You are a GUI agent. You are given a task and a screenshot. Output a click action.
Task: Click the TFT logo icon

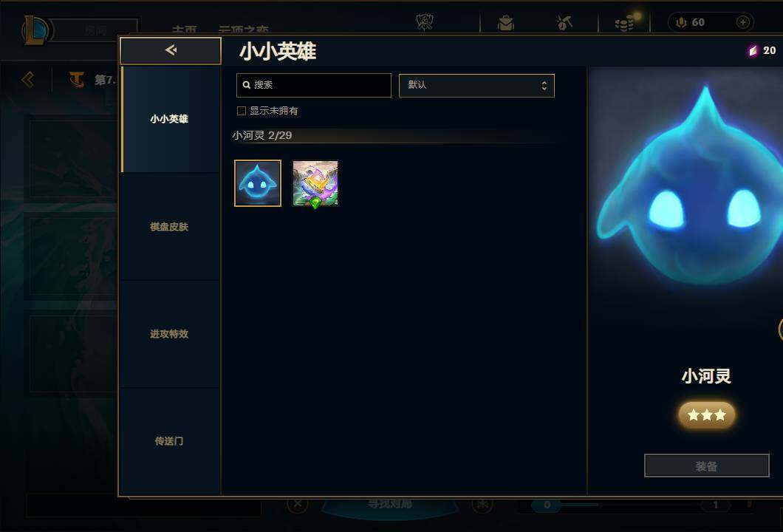[x=76, y=79]
